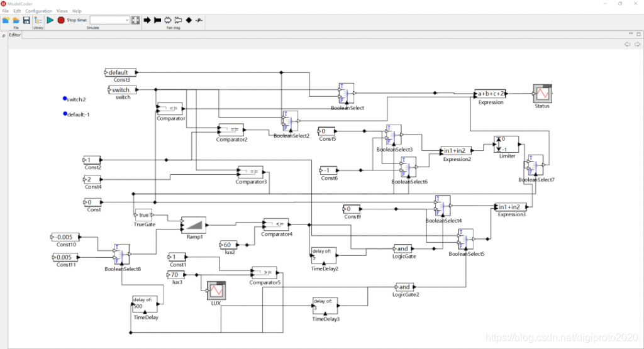Viewport: 644px width, 349px height.
Task: Select the Comparator block
Action: (x=170, y=109)
